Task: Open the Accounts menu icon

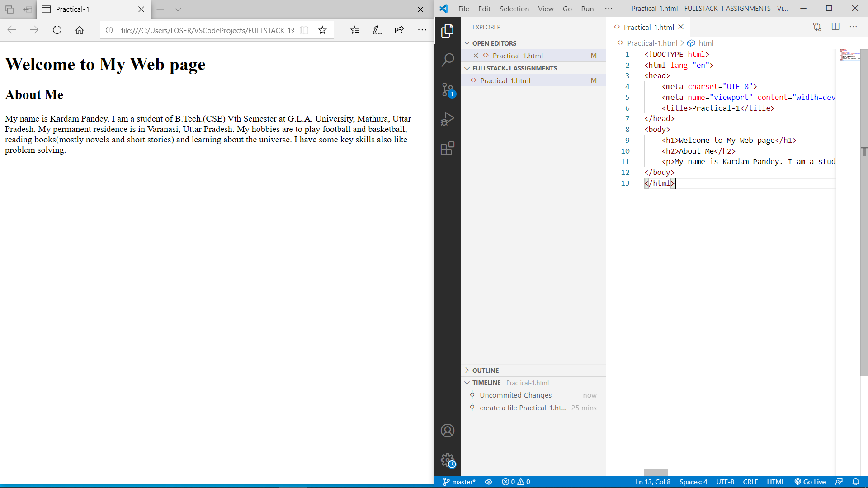Action: click(448, 431)
